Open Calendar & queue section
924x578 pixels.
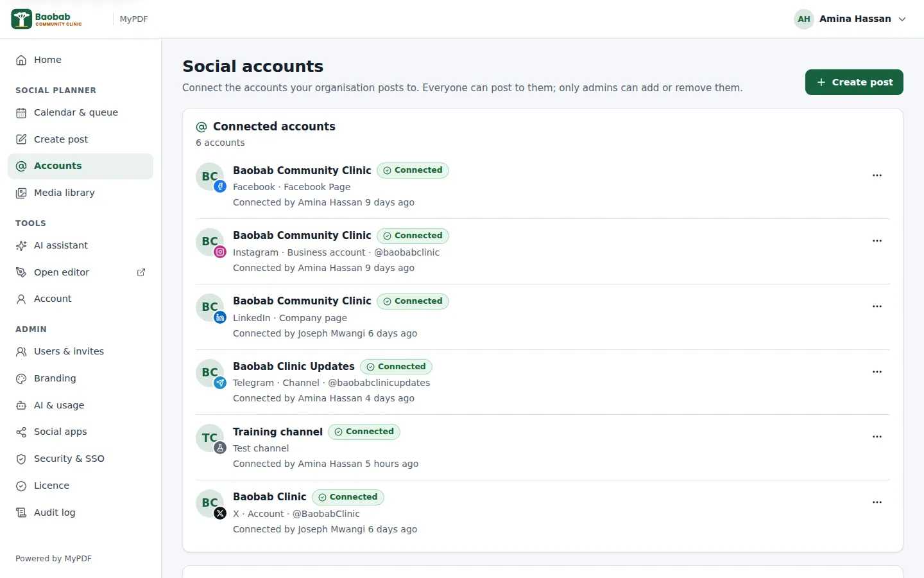click(80, 112)
